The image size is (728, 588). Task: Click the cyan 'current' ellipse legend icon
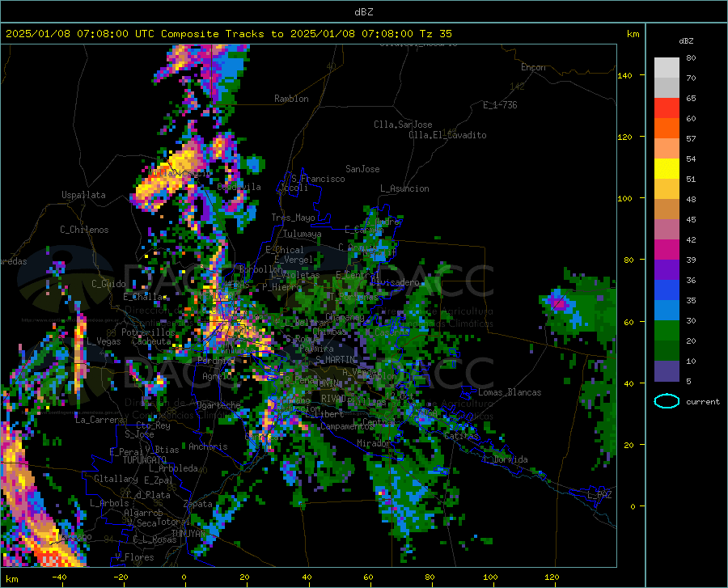tap(667, 401)
